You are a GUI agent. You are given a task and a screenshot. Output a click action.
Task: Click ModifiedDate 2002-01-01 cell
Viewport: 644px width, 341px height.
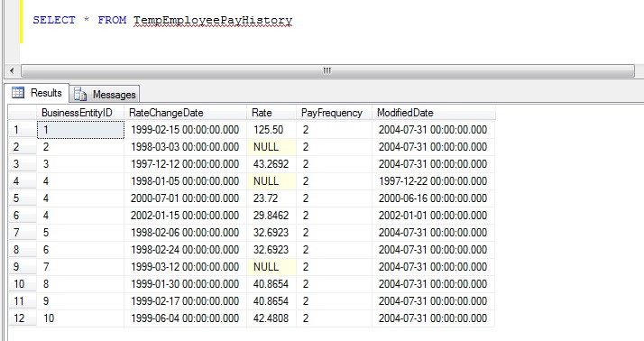pos(433,216)
